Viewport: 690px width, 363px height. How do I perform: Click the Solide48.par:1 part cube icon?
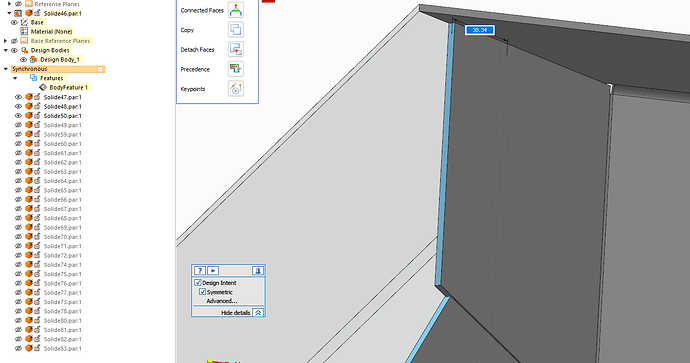click(29, 106)
